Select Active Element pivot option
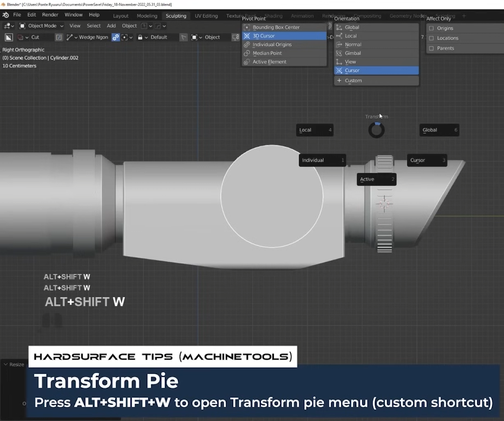This screenshot has height=421, width=504. click(284, 62)
